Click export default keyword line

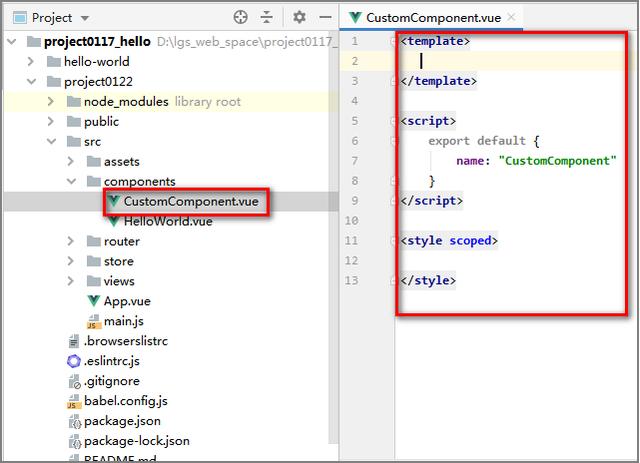[484, 141]
